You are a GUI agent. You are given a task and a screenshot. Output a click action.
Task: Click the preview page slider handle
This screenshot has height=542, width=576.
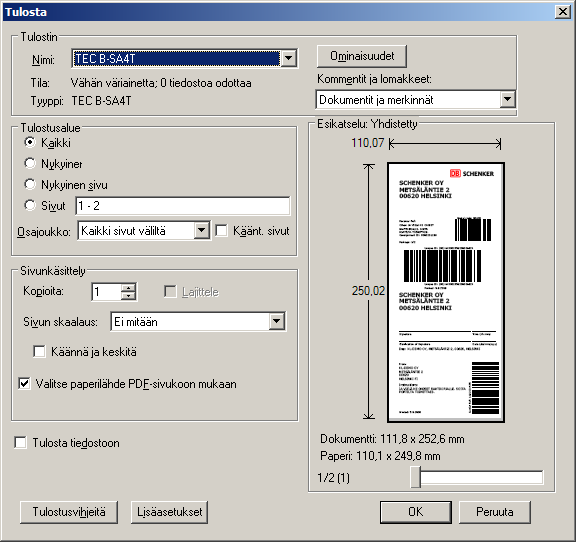coord(415,477)
